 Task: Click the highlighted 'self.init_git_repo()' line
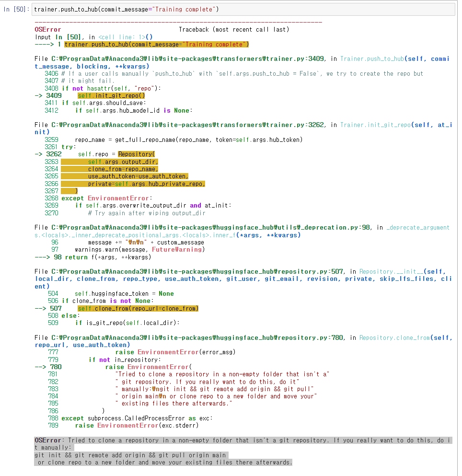pyautogui.click(x=111, y=95)
